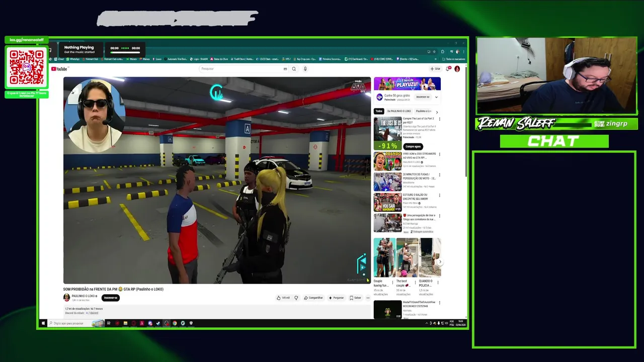The height and width of the screenshot is (362, 644).
Task: Open options for 20 MINUTOS DE FUGAS
Action: pos(439,175)
